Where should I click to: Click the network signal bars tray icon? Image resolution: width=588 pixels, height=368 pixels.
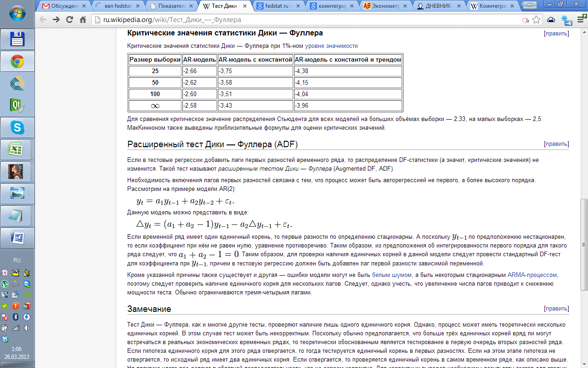click(x=16, y=328)
